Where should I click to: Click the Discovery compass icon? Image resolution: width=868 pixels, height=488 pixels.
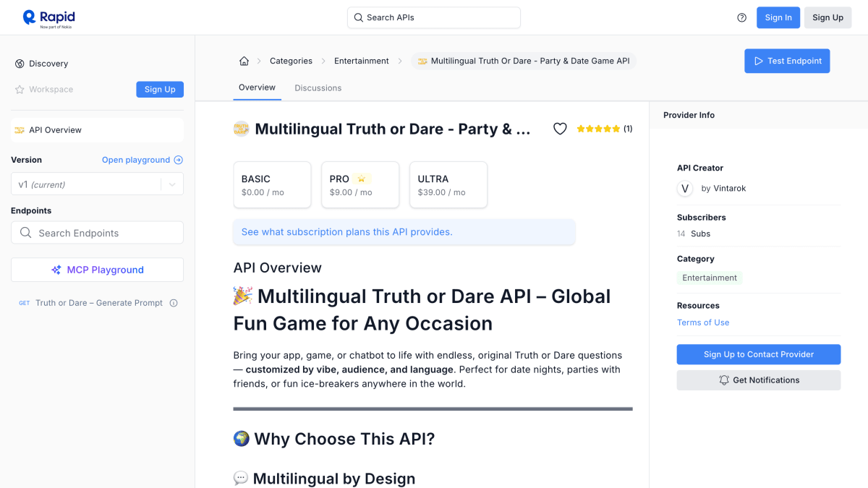(x=20, y=64)
